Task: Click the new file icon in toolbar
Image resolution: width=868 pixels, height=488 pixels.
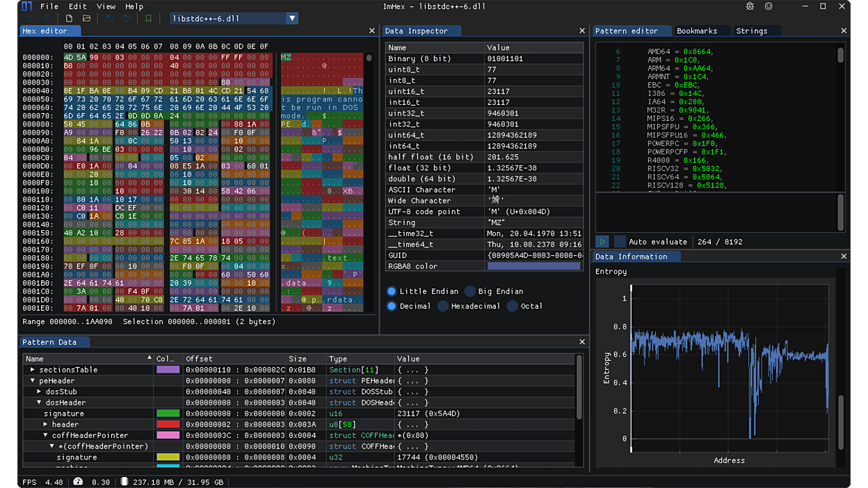Action: [69, 19]
